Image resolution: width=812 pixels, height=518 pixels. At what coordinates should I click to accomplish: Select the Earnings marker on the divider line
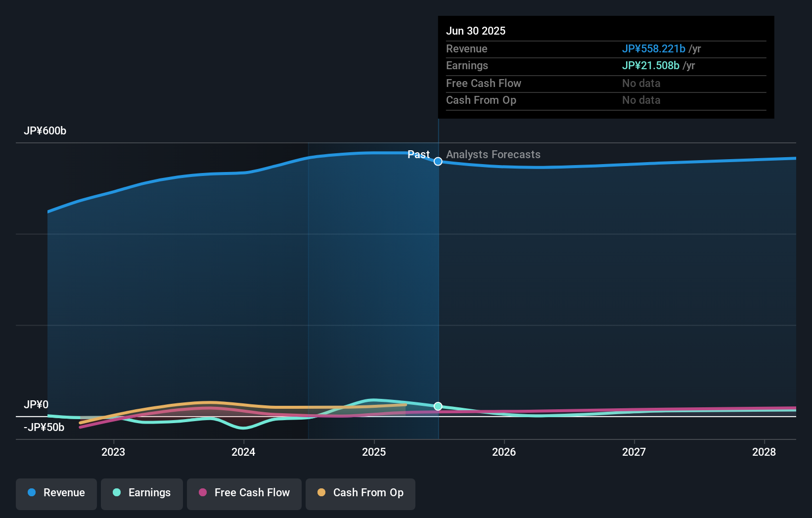coord(437,406)
